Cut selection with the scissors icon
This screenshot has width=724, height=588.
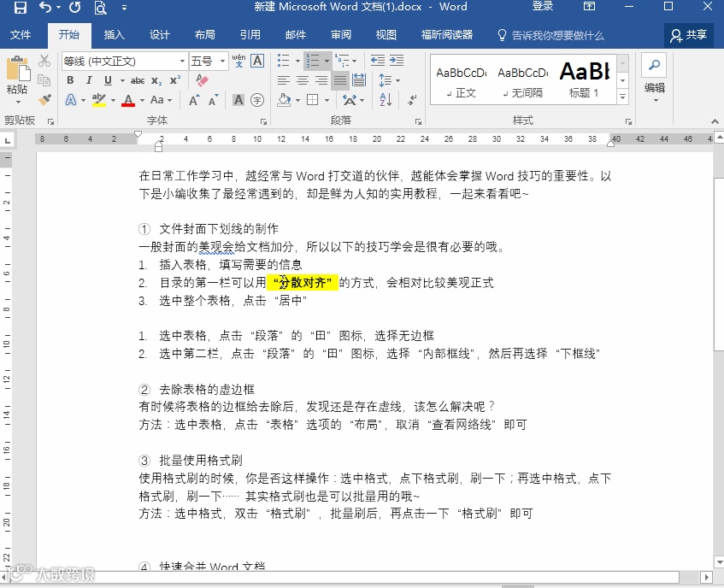(x=44, y=61)
